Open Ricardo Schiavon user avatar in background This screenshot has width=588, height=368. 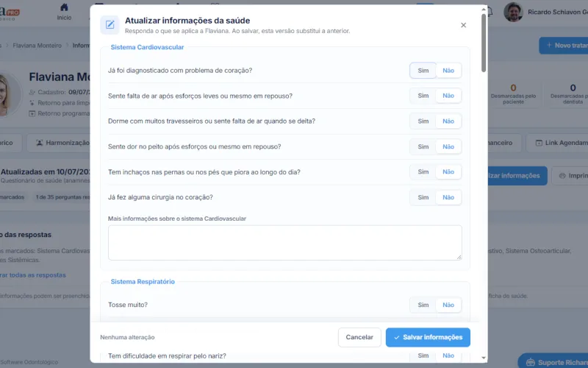[x=513, y=12]
